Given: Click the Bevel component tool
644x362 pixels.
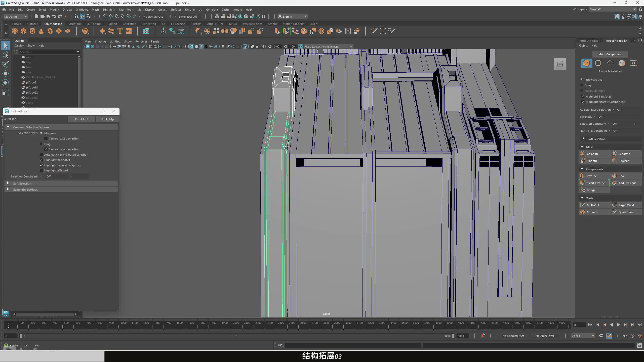Looking at the screenshot, I should click(622, 176).
